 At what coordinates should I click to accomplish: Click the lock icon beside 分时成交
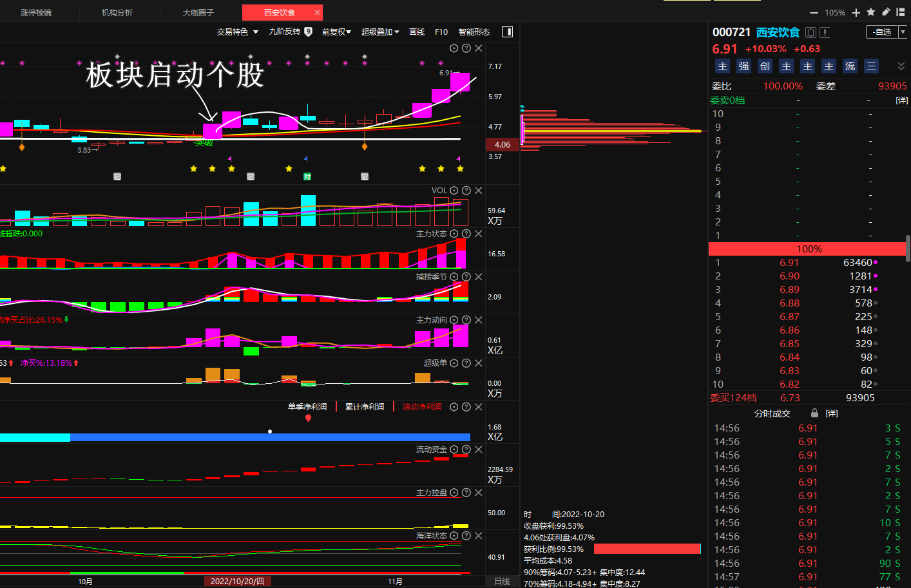point(814,413)
